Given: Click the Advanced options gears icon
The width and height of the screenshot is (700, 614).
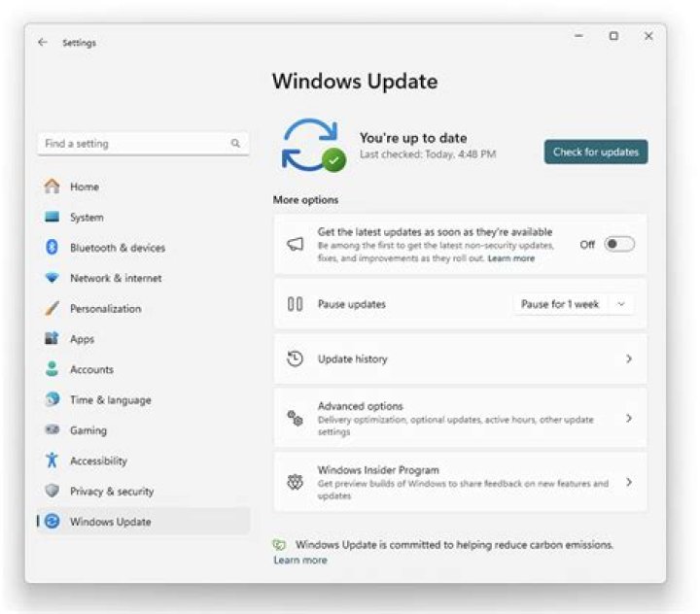Looking at the screenshot, I should (x=296, y=419).
